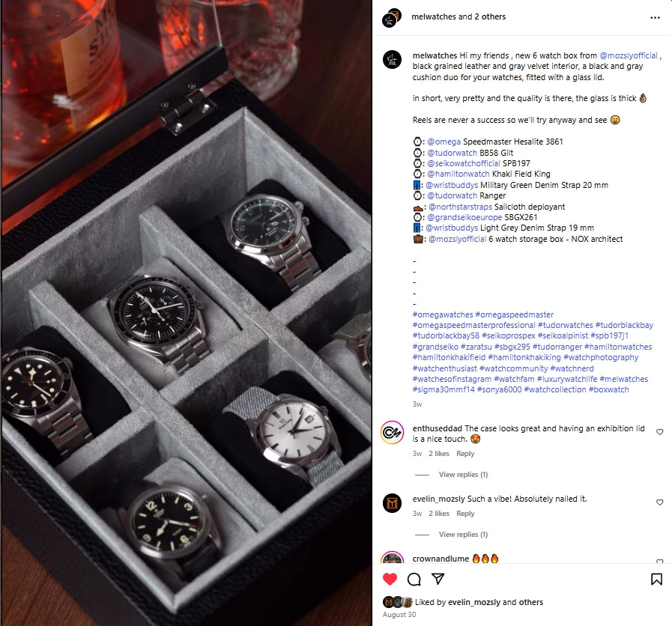Unlike the post with the red heart
Screen dimensions: 672x626
pos(390,579)
